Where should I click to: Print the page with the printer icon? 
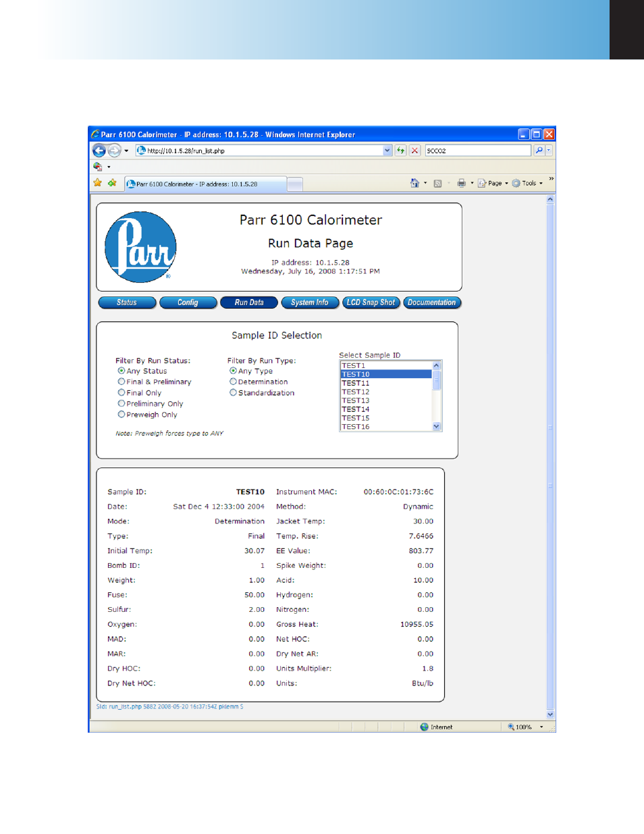coord(461,183)
